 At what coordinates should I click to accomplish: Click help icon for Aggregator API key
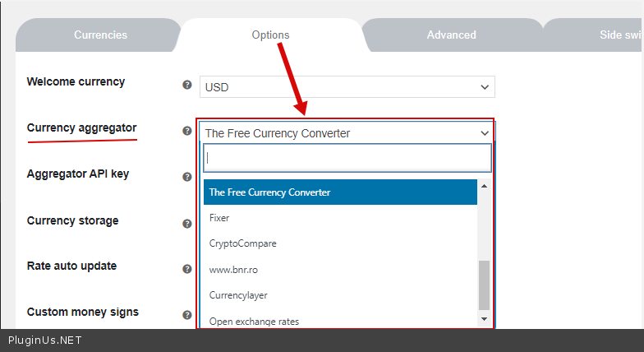coord(187,177)
